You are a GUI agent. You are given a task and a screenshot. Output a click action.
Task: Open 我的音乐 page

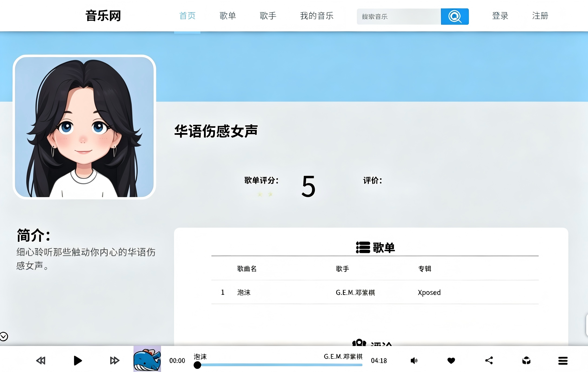317,16
